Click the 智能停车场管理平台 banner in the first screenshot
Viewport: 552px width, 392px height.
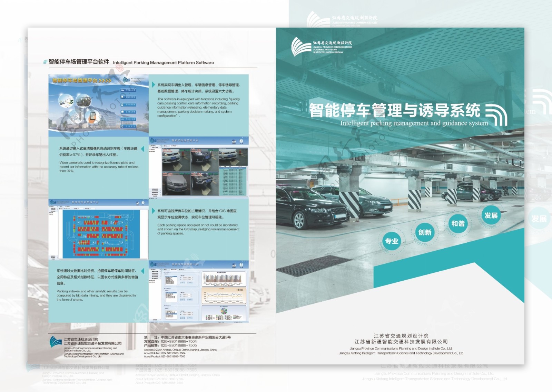[81, 80]
